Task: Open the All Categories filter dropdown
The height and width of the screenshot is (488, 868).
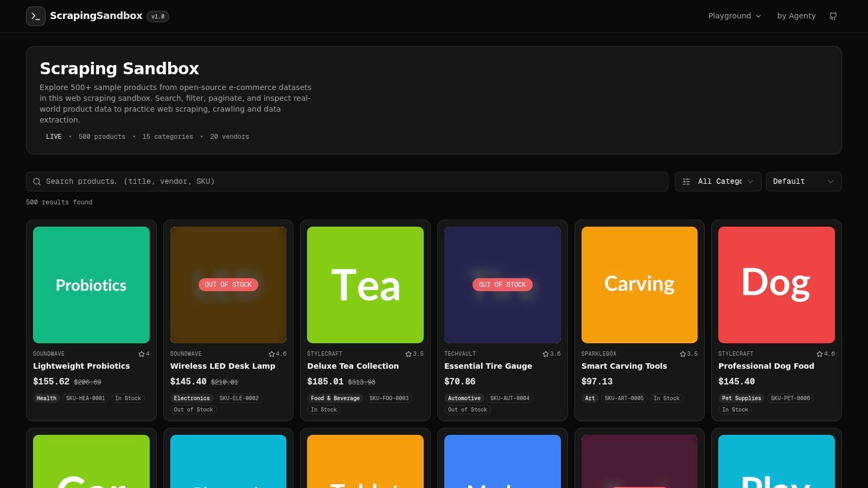Action: 718,182
